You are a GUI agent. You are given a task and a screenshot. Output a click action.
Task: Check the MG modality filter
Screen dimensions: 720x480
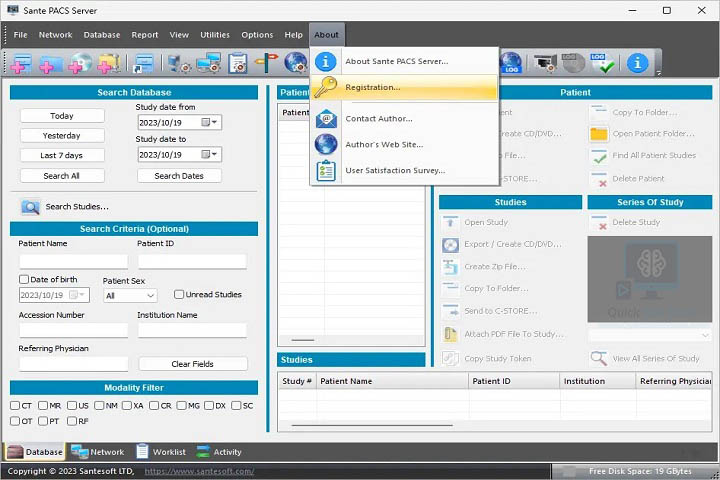(x=182, y=406)
